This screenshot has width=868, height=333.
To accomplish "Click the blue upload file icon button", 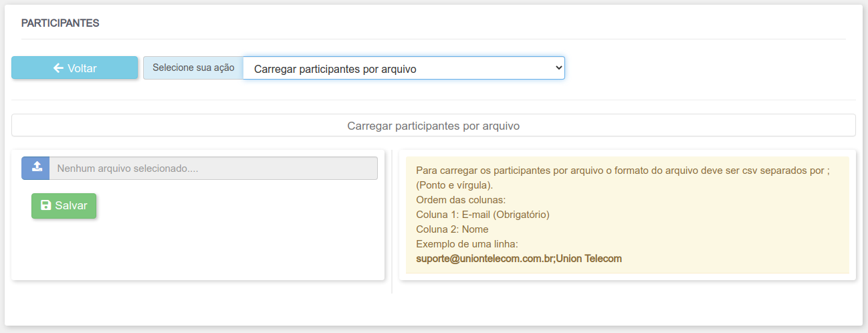I will (x=35, y=169).
